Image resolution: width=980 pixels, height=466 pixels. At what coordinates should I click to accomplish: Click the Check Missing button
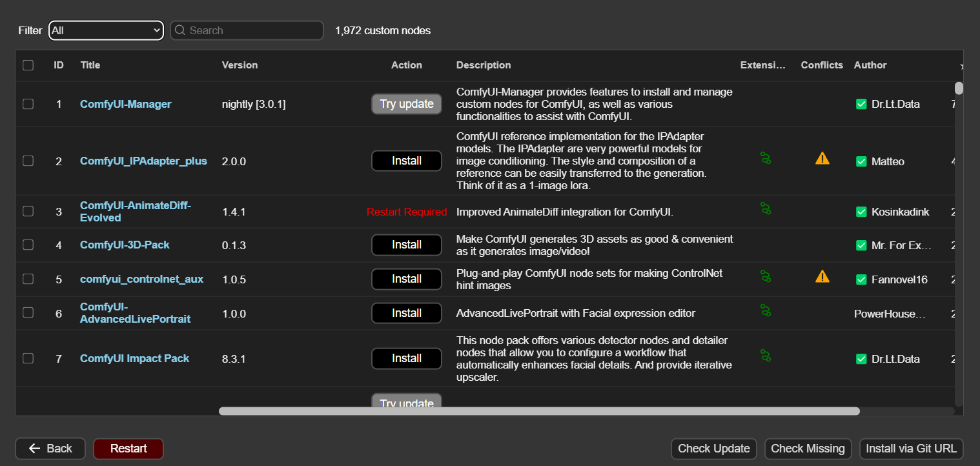(x=808, y=449)
